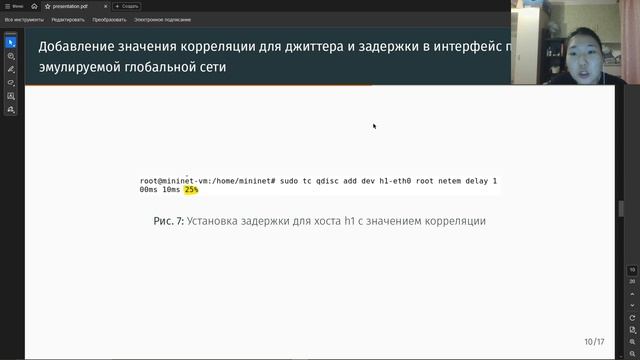
Task: Click the slide title Добавление значения корреляции
Action: [x=274, y=57]
